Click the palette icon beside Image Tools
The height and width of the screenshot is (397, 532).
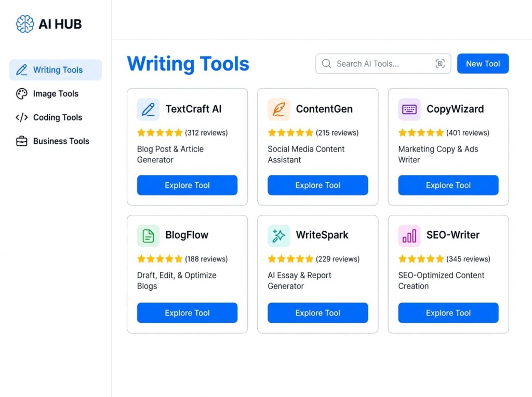(x=22, y=93)
